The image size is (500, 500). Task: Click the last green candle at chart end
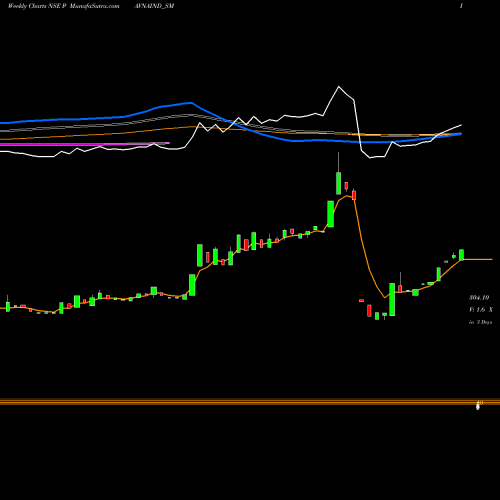tap(461, 255)
